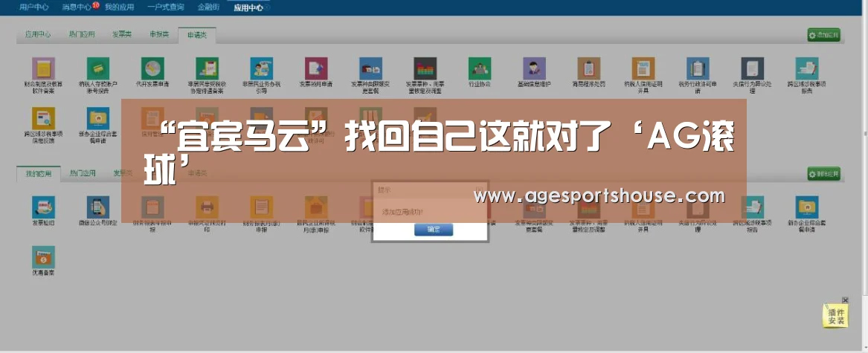
Task: Open 消息中心 in top navigation
Action: [x=77, y=7]
